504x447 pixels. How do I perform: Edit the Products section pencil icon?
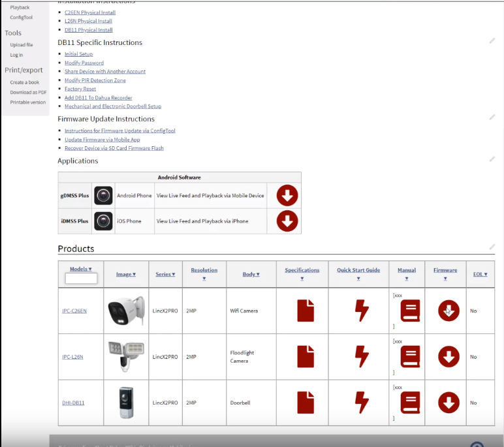coord(492,247)
